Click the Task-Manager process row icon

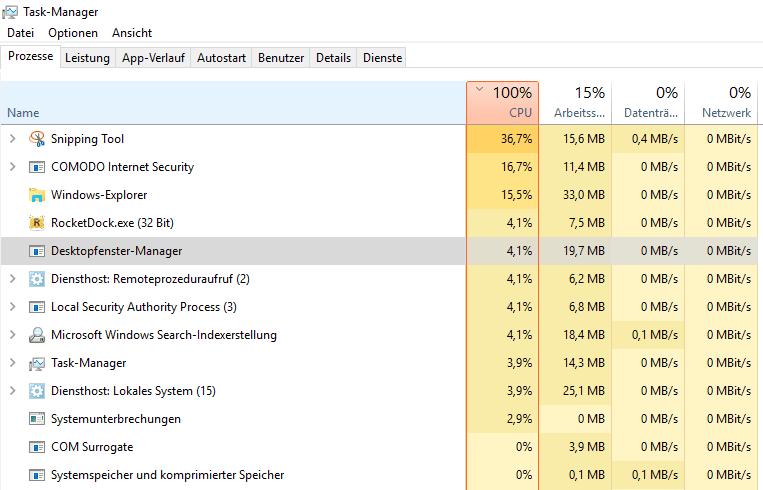pos(37,363)
